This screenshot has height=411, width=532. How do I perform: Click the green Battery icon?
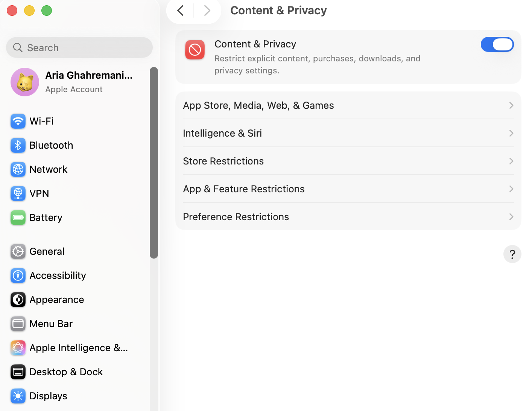click(18, 218)
